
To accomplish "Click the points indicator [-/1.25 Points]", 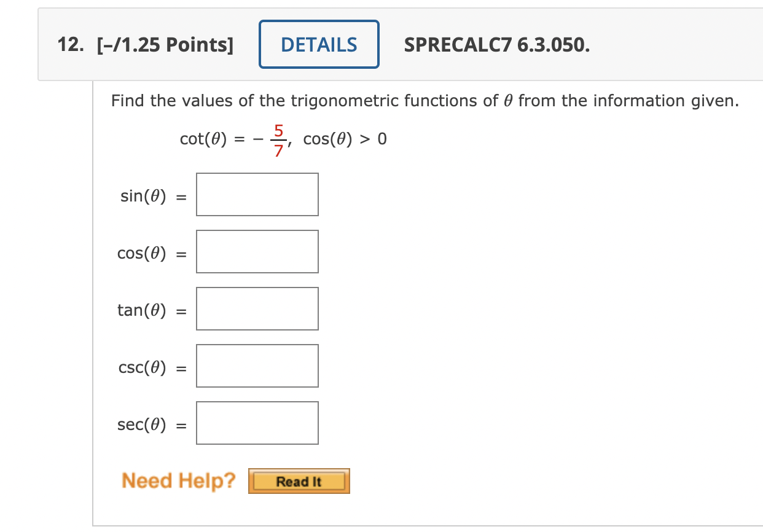I will click(166, 44).
